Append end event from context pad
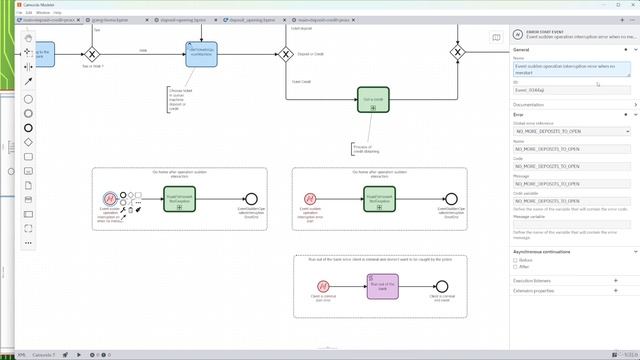 coord(123,195)
